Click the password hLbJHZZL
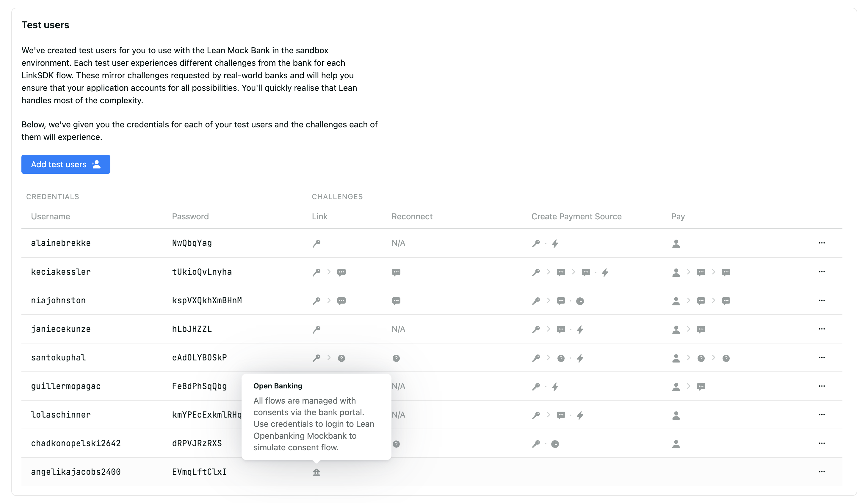Image resolution: width=868 pixels, height=503 pixels. (x=192, y=329)
